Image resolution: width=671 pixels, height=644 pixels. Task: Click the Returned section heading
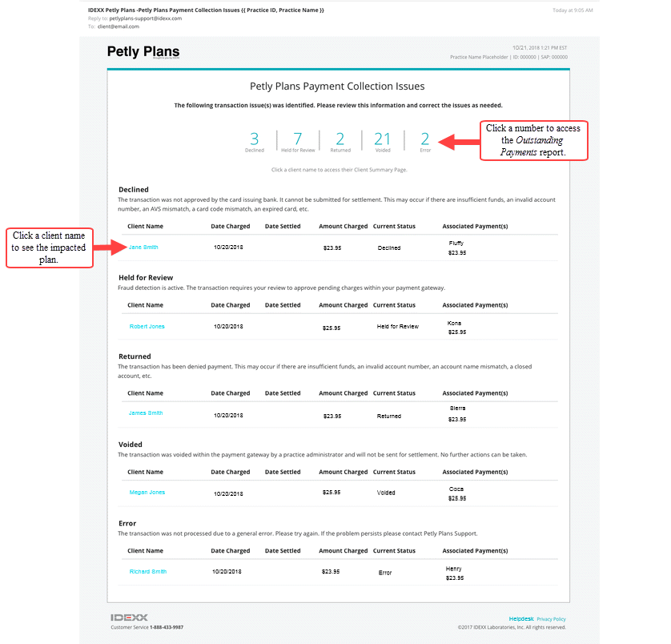[135, 356]
